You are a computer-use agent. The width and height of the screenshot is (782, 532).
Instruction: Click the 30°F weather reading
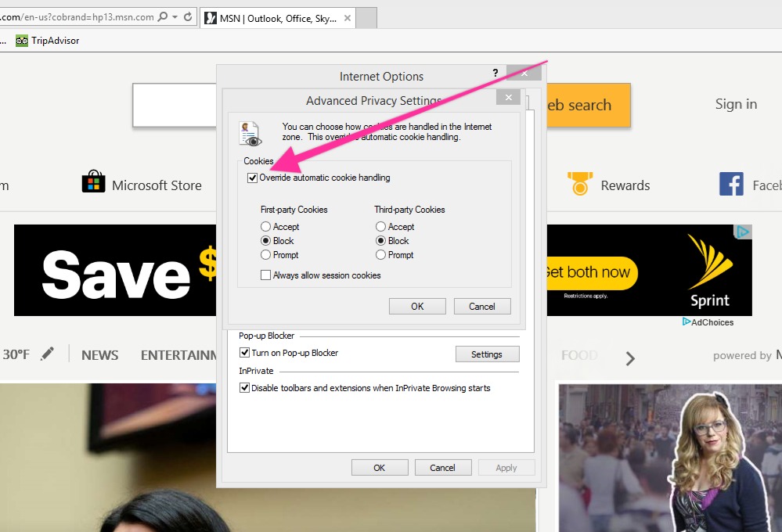[16, 354]
